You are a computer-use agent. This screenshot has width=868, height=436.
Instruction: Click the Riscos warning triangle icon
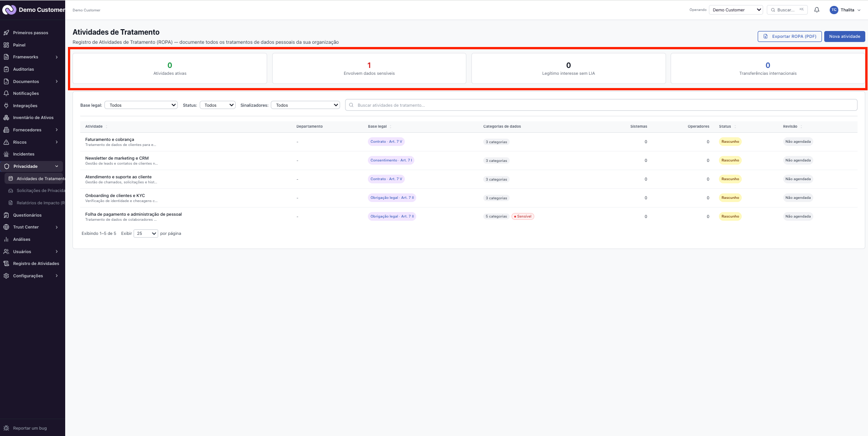coord(6,142)
